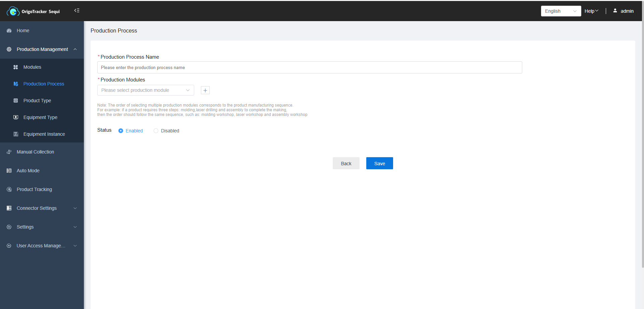Screen dimensions: 644x309
Task: Select the Enabled status radio button
Action: tap(121, 131)
